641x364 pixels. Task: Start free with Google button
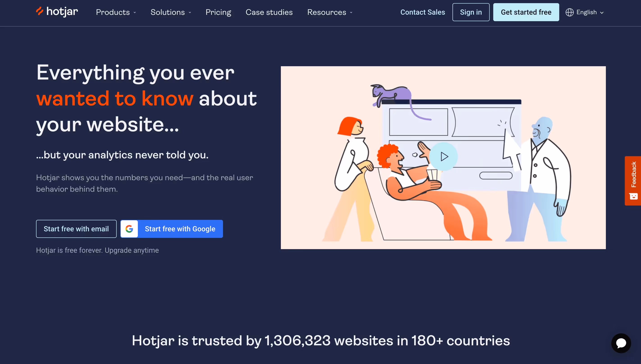(171, 229)
